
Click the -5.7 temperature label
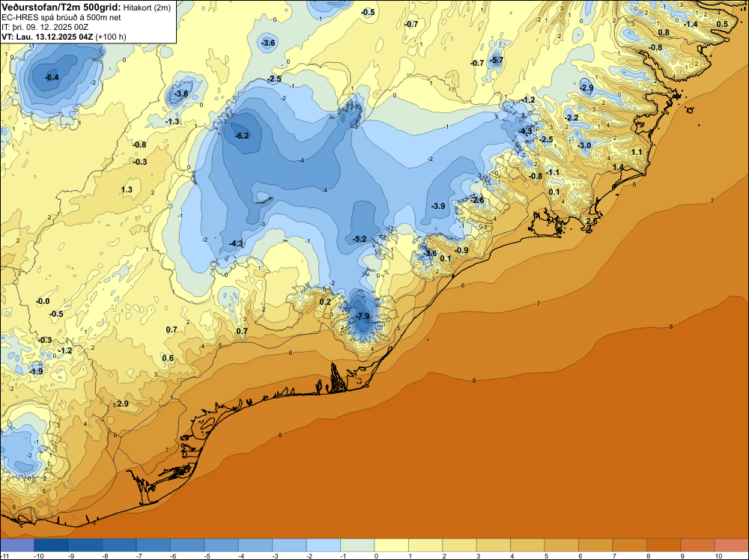tap(497, 60)
